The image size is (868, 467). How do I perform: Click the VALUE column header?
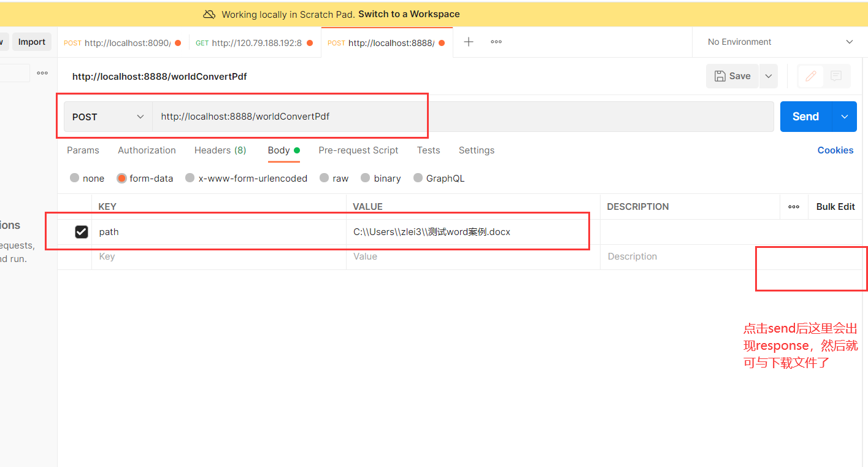pos(368,207)
